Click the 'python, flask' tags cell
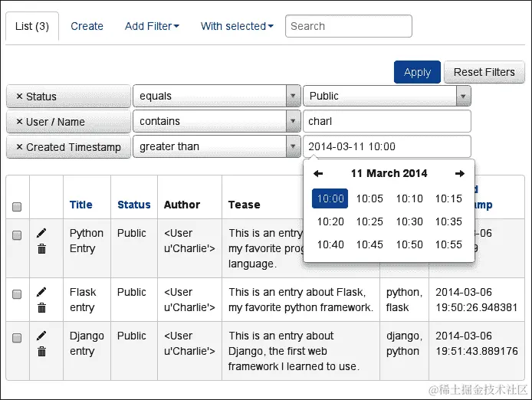532x400 pixels. coord(404,300)
